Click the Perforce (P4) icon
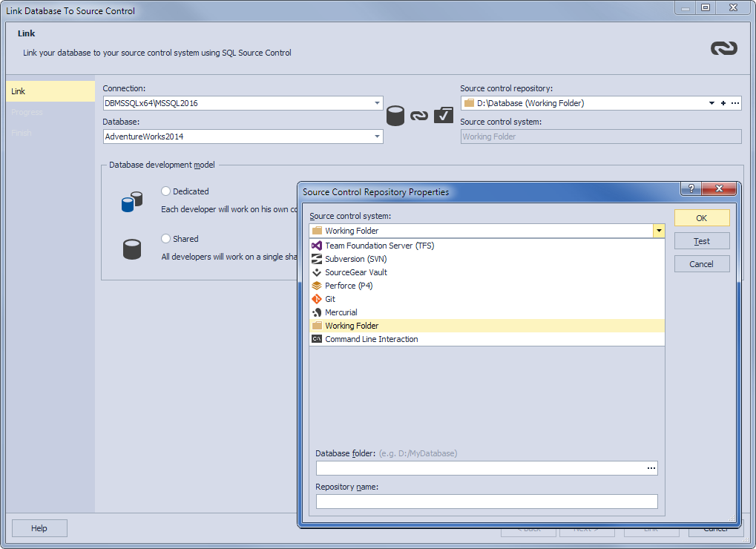756x549 pixels. 316,286
